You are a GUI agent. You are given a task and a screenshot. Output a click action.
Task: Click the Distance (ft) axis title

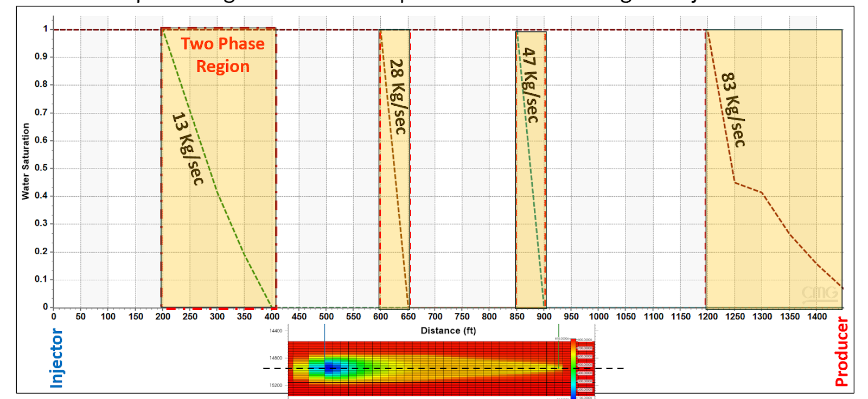(448, 331)
